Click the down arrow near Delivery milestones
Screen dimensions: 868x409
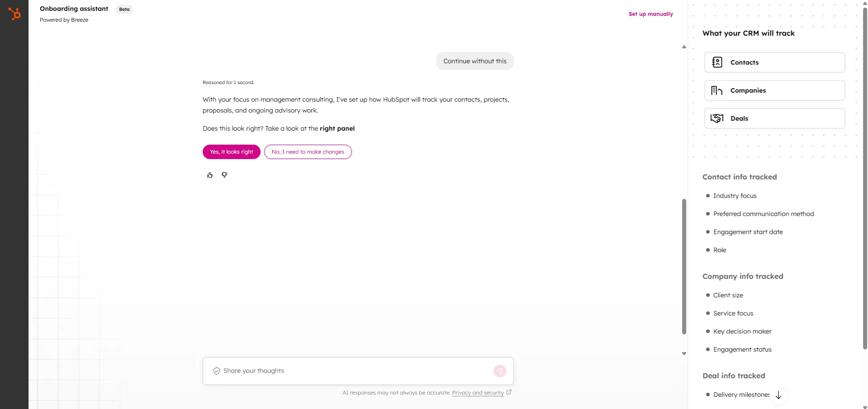coord(778,395)
